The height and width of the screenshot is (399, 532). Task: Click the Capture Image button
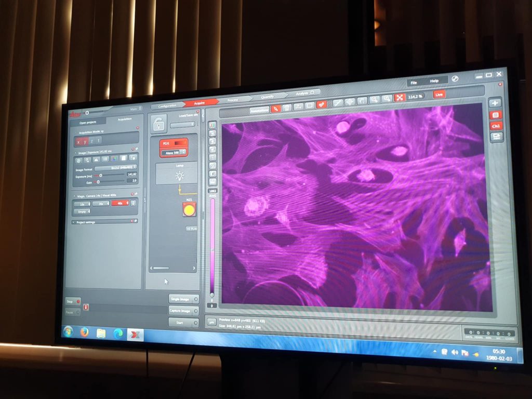click(183, 311)
